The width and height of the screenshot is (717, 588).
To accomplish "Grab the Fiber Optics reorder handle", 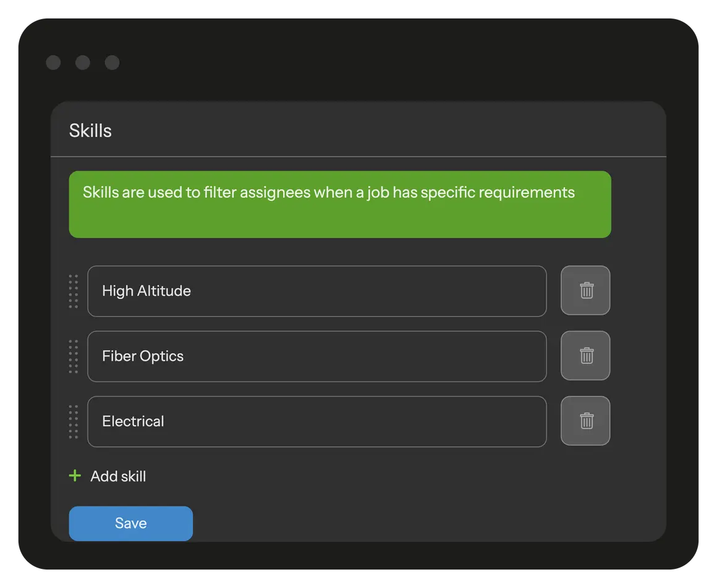I will coord(74,356).
